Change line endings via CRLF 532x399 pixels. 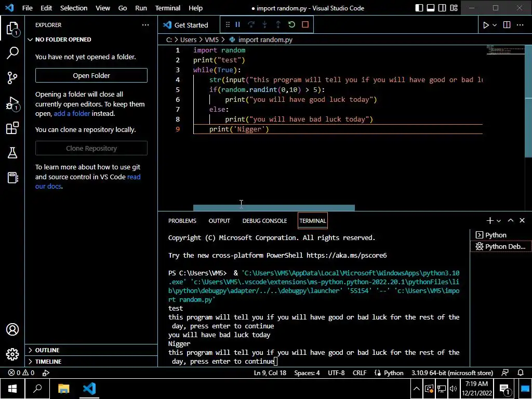[x=360, y=373]
